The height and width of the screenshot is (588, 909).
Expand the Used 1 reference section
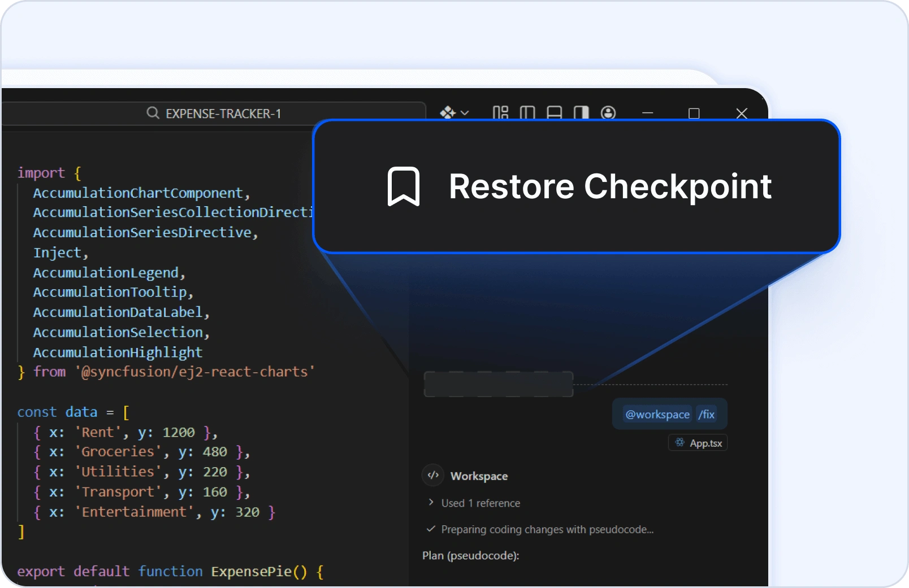coord(480,503)
